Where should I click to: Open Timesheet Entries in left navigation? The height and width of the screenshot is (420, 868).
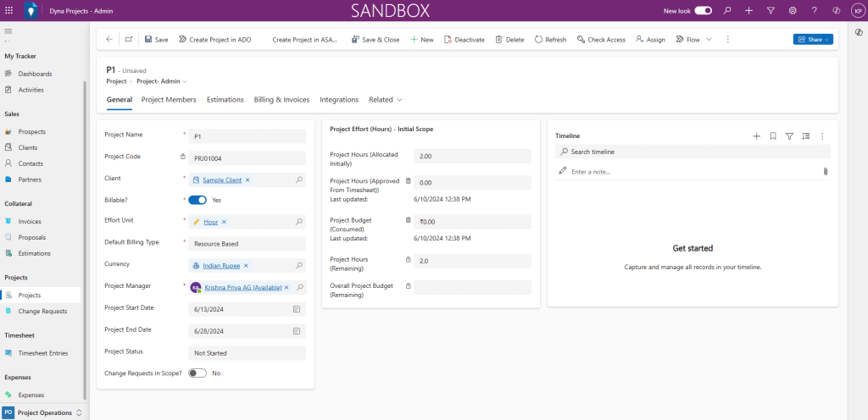pos(42,353)
